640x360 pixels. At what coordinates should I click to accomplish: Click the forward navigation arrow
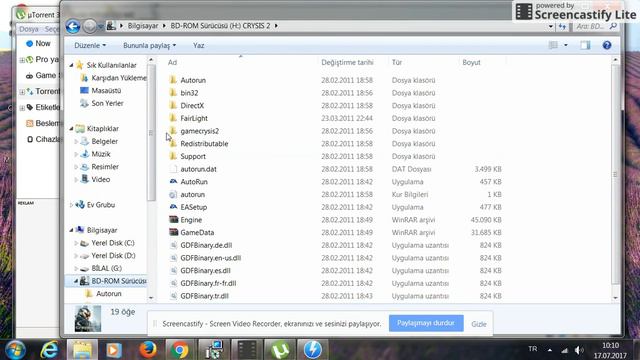[89, 27]
